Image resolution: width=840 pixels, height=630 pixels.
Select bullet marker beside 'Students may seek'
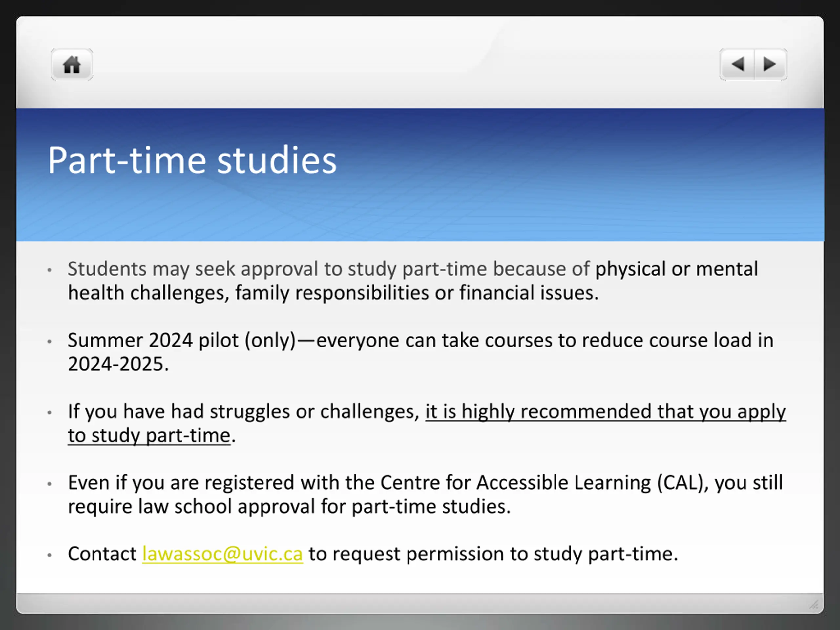point(49,270)
